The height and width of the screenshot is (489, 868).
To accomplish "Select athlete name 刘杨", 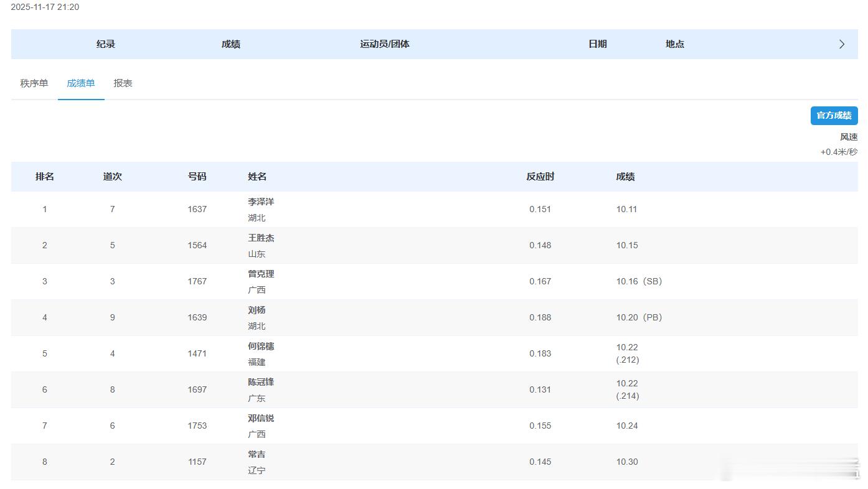I will click(x=257, y=310).
